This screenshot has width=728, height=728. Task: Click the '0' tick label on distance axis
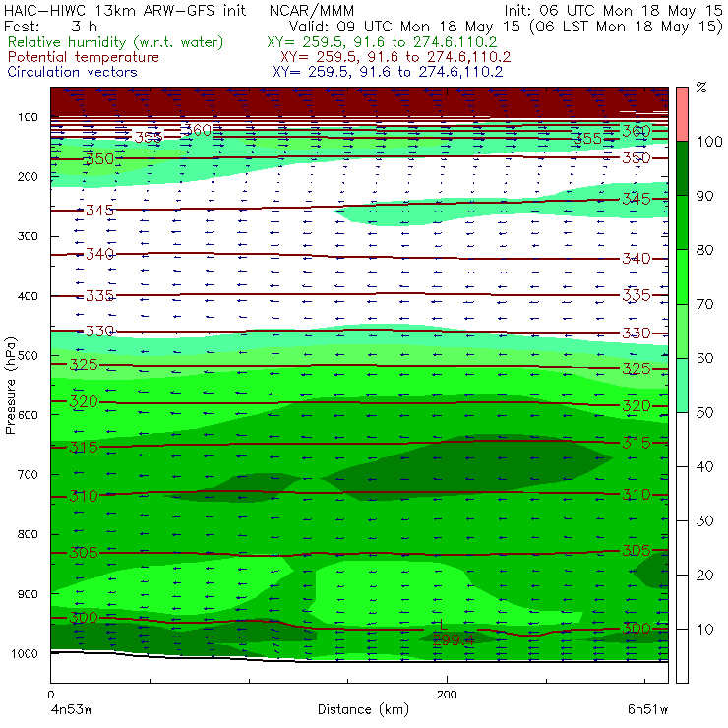coord(50,695)
